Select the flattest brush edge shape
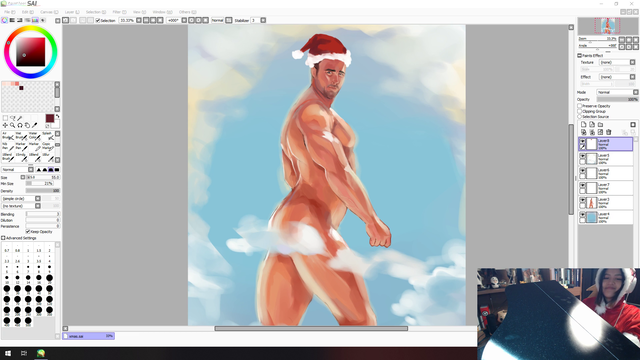Image resolution: width=640 pixels, height=360 pixels. [57, 169]
